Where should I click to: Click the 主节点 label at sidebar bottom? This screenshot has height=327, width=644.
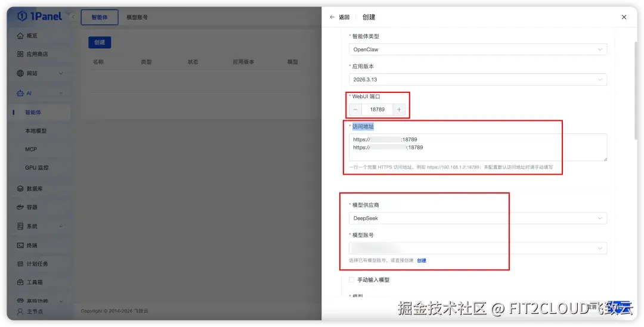pos(35,312)
